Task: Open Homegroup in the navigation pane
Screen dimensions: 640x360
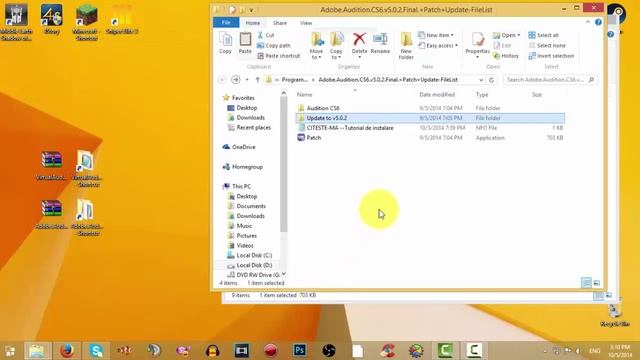Action: point(247,167)
